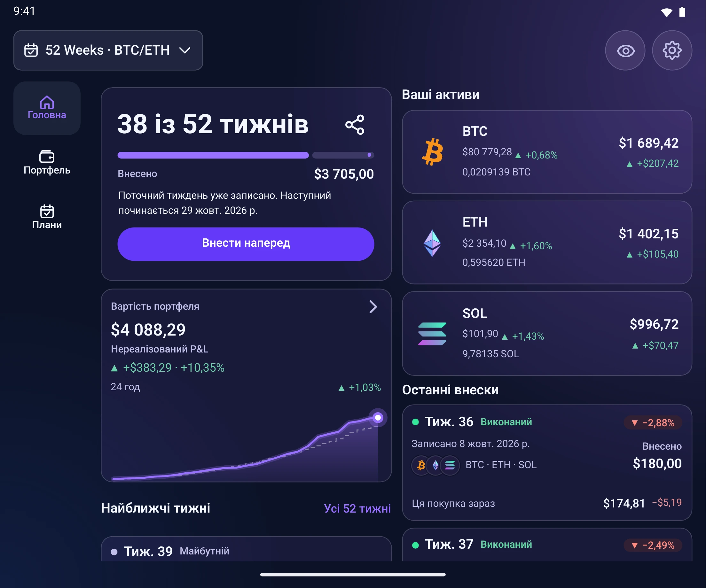Tap the Внести наперед button

(246, 244)
